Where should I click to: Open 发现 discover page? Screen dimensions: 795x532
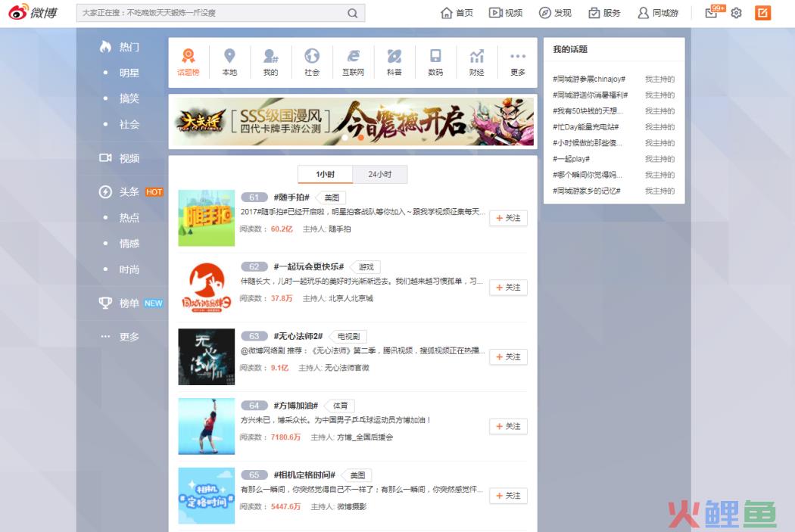click(555, 13)
